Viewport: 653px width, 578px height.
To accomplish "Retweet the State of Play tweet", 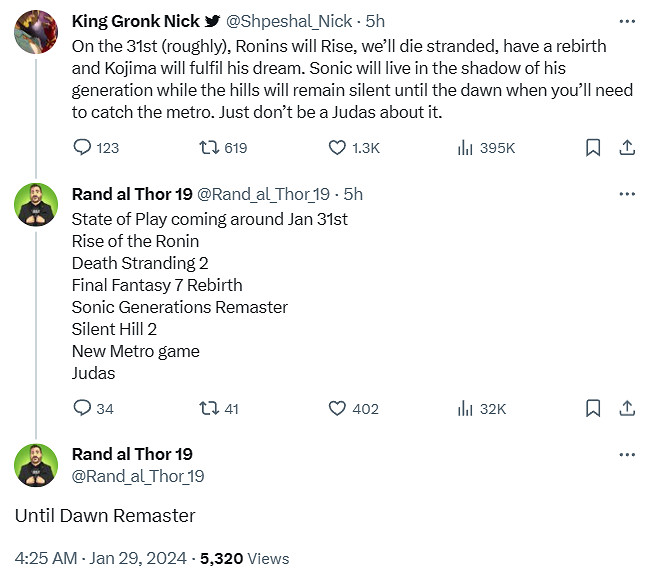I will click(x=209, y=408).
